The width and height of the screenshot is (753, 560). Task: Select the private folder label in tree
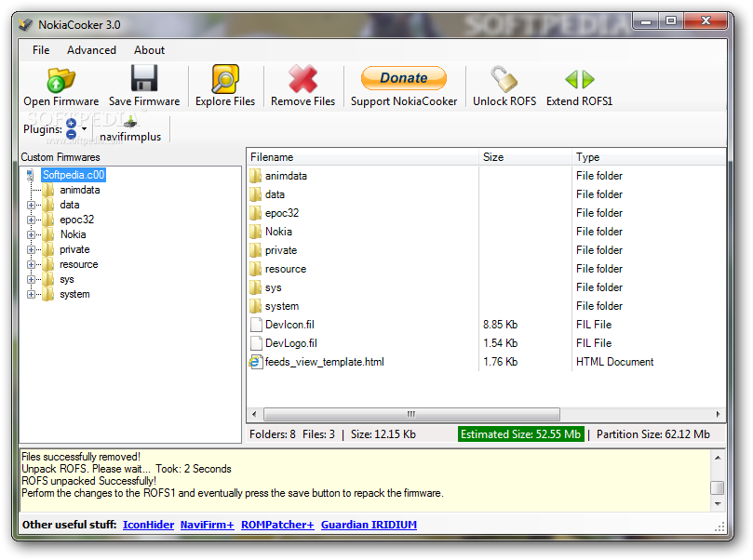tap(74, 249)
